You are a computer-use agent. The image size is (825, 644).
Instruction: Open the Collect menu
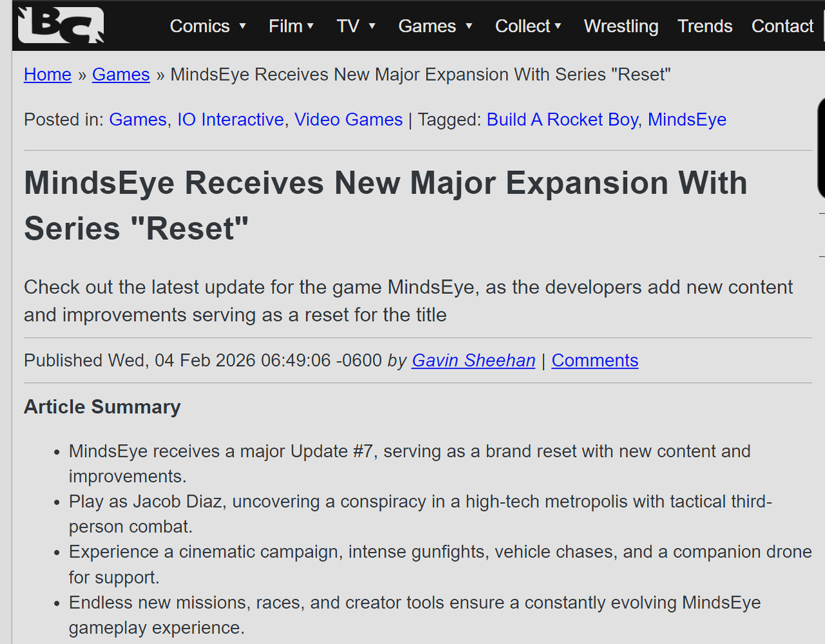(523, 26)
